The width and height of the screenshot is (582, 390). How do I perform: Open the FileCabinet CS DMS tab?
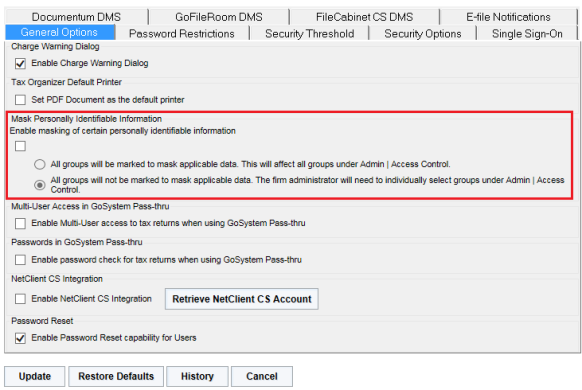364,17
